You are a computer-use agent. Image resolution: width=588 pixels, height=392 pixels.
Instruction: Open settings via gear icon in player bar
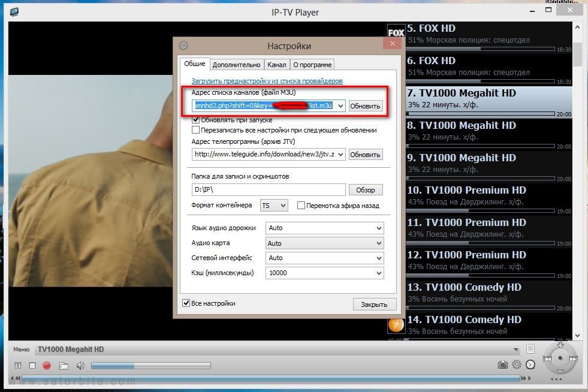(517, 364)
